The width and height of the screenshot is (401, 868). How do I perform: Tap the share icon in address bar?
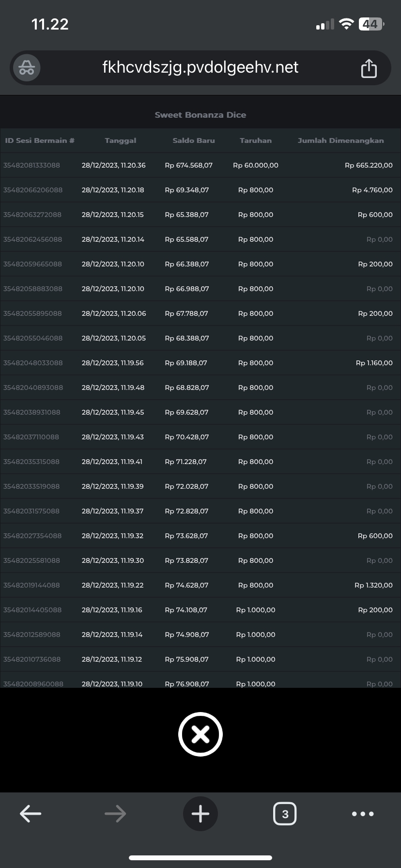point(369,68)
